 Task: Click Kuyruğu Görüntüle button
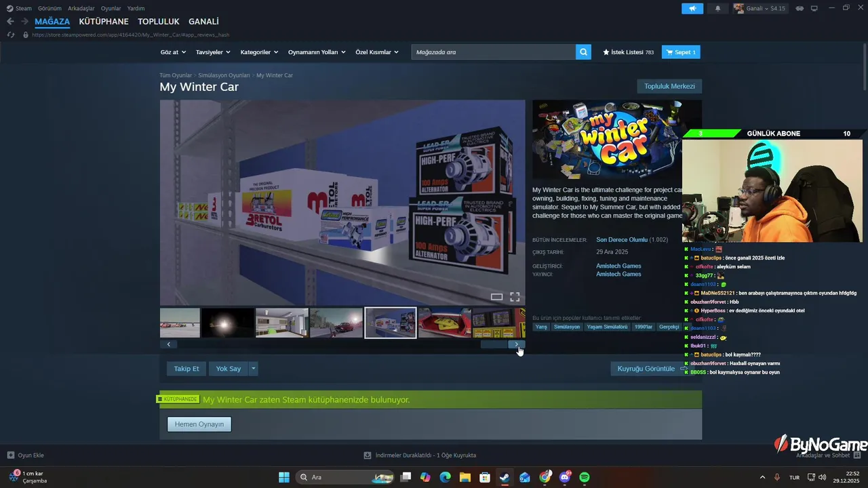tap(650, 369)
